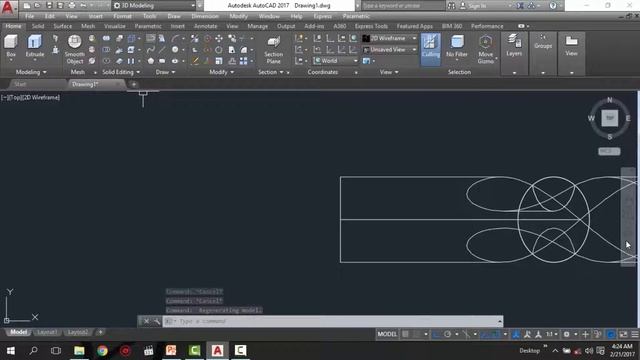The width and height of the screenshot is (640, 360).
Task: Open the Dimension menu
Action: pos(205,16)
